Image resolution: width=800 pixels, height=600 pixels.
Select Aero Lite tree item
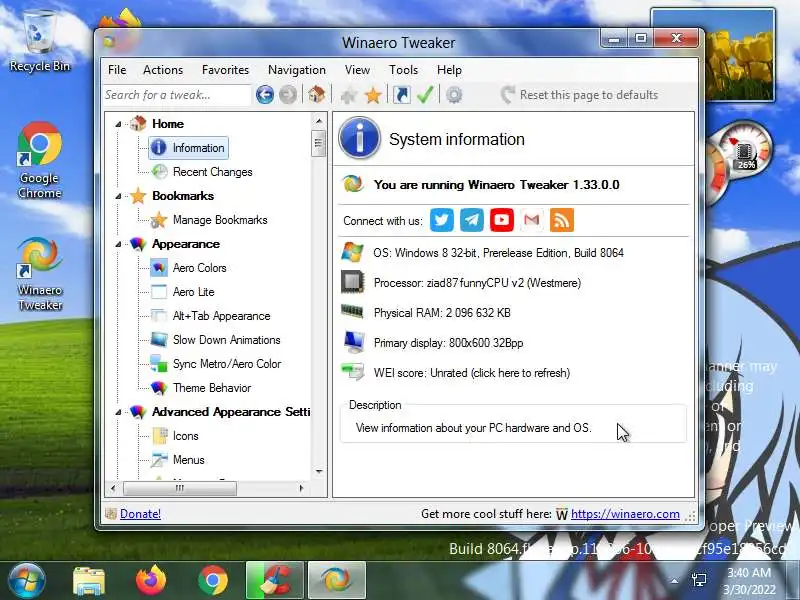tap(183, 292)
